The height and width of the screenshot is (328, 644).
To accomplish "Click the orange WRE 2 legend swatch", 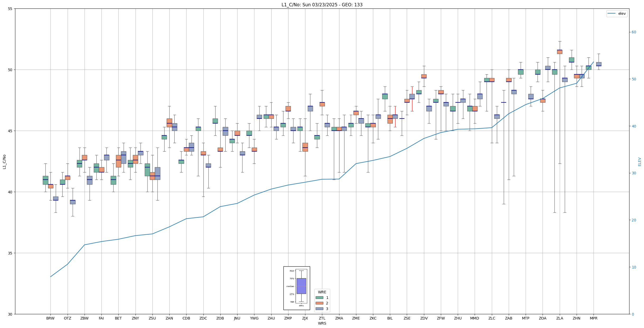I will 319,303.
